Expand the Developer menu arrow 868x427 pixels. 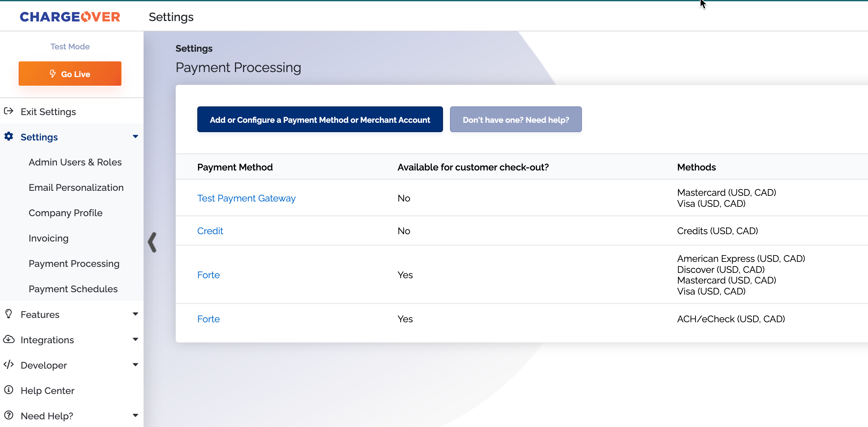point(136,365)
